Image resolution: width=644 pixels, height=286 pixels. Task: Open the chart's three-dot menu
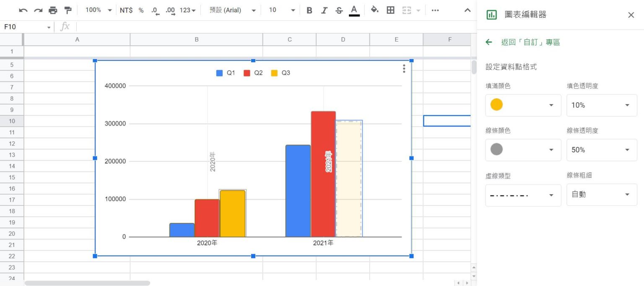click(x=404, y=69)
